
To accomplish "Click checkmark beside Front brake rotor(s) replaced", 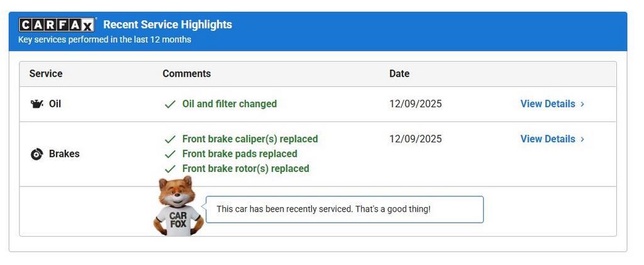I will (170, 169).
